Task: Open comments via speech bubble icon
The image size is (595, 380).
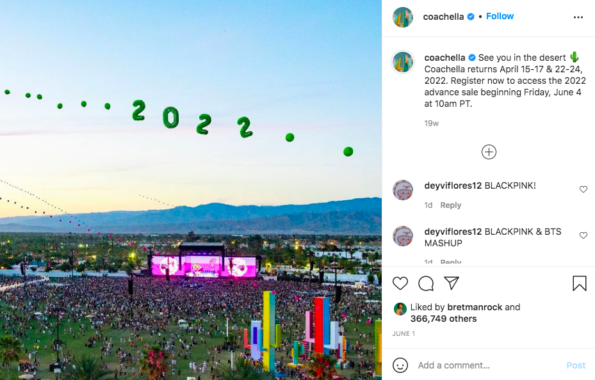Action: tap(426, 283)
